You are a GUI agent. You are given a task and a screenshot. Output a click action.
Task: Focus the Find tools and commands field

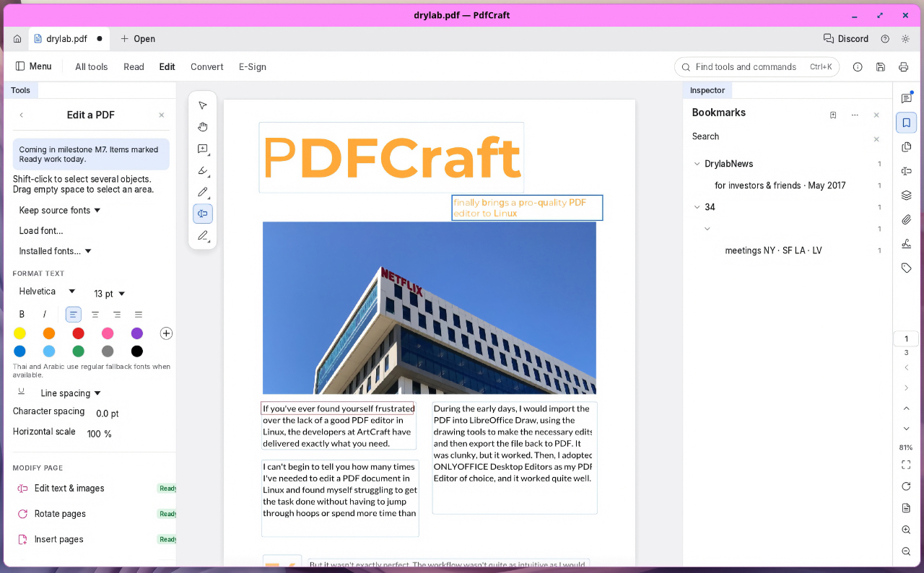tap(757, 67)
